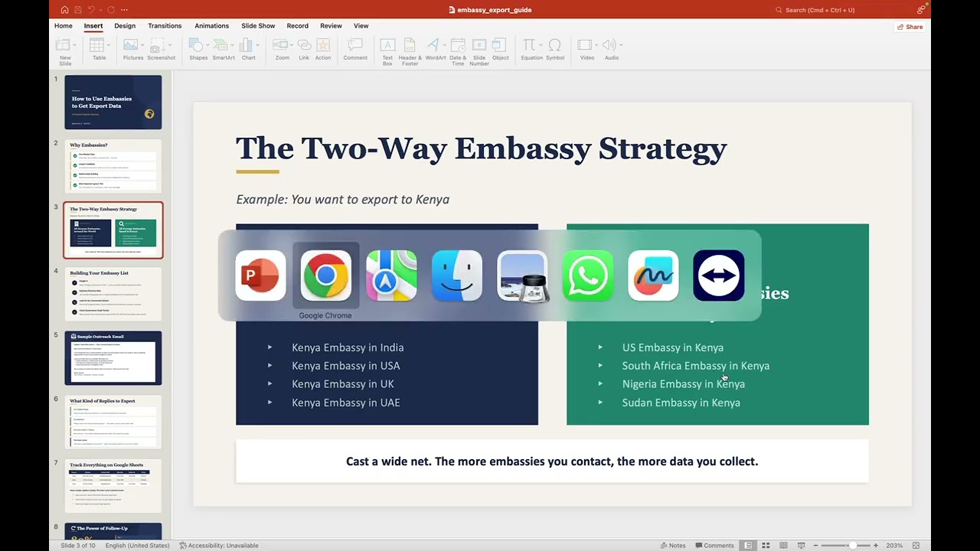Open the Home icon in the title bar
980x551 pixels.
[x=64, y=10]
